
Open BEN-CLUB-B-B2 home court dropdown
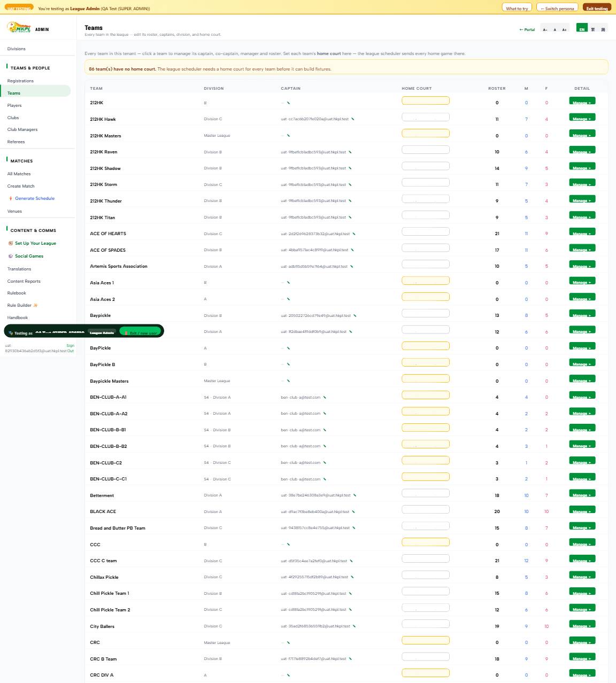pyautogui.click(x=426, y=444)
